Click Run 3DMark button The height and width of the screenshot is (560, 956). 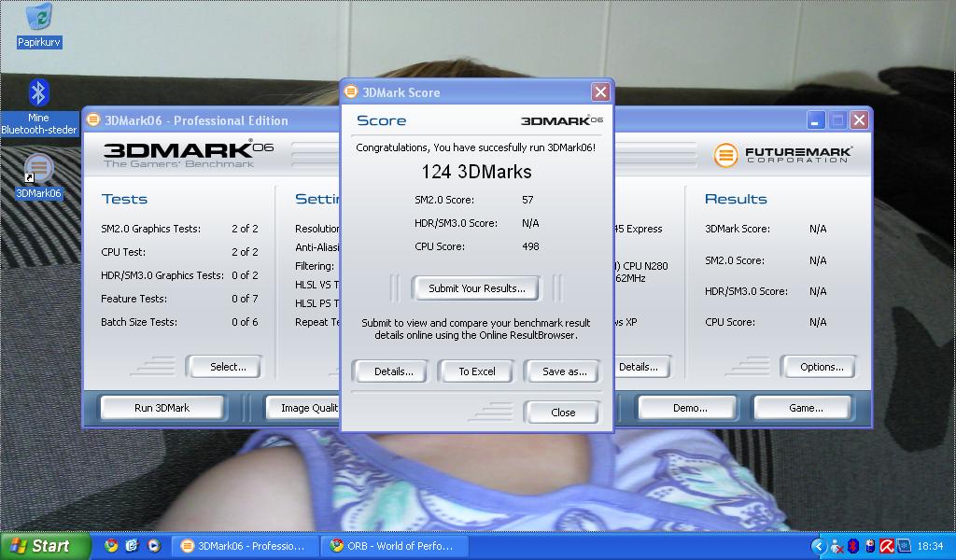(x=162, y=408)
